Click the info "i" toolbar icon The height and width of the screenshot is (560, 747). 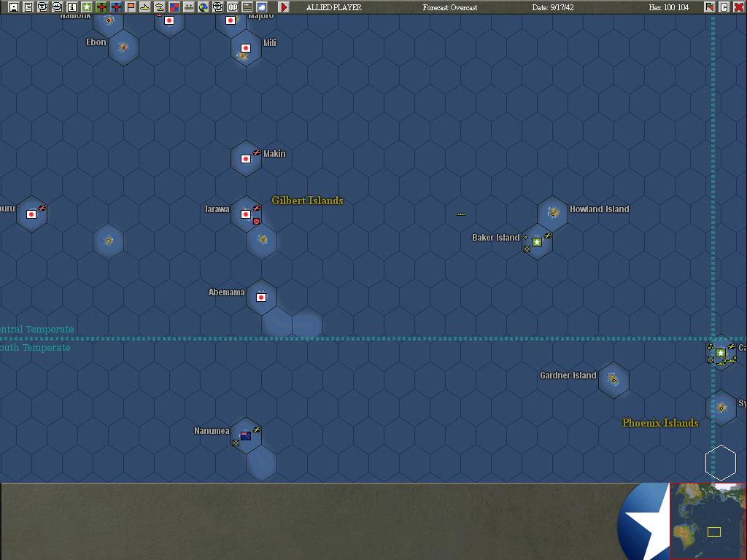(72, 7)
